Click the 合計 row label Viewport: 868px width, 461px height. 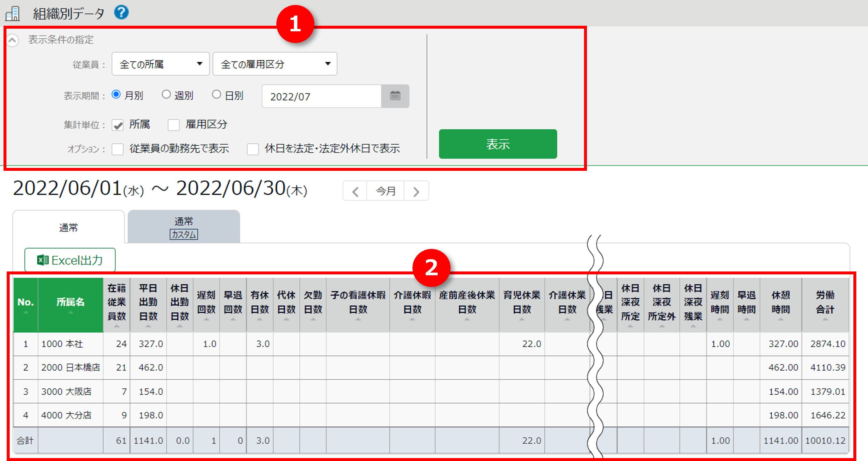coord(25,441)
